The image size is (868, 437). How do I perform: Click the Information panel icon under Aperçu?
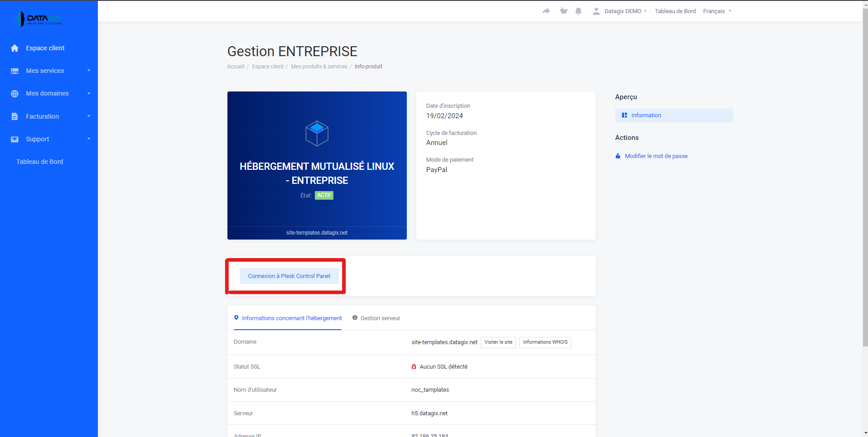coord(624,115)
